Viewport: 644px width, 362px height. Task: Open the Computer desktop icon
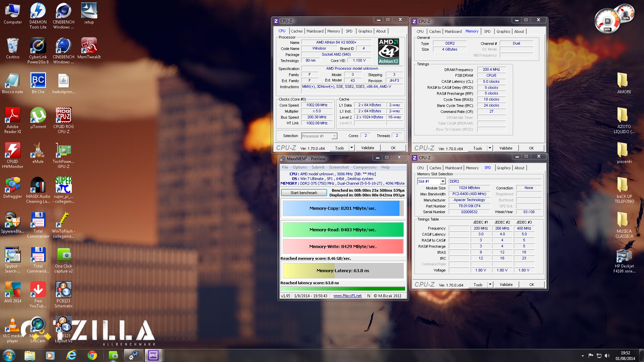point(13,13)
